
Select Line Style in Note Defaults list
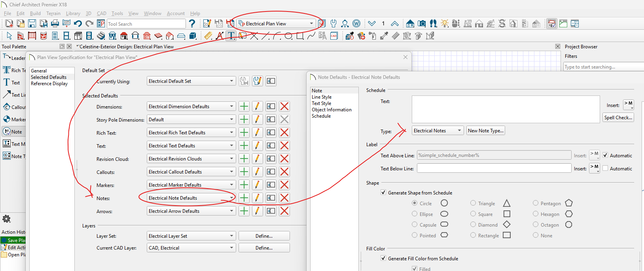coord(322,97)
